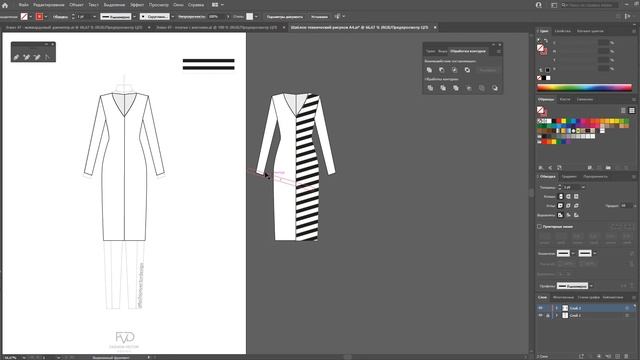Select the miter join option

[x=560, y=206]
